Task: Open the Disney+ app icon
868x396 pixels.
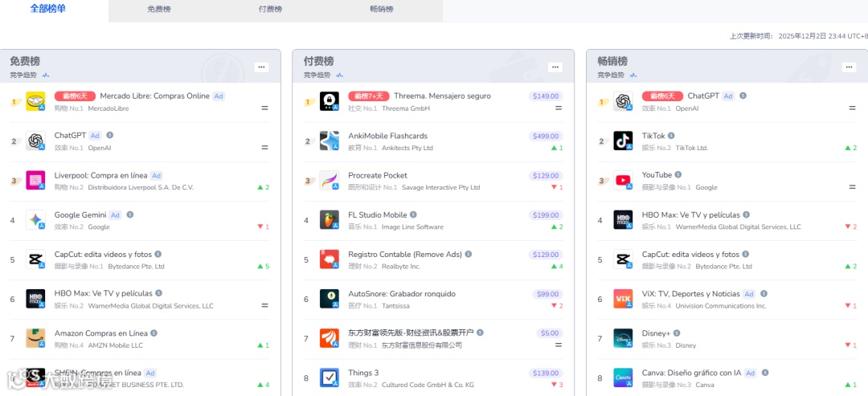Action: [624, 338]
